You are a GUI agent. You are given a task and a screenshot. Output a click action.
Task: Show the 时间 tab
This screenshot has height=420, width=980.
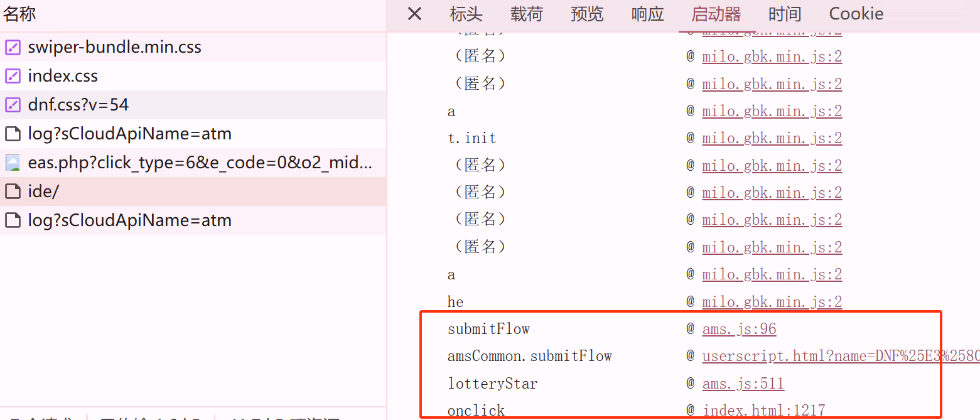(x=785, y=14)
